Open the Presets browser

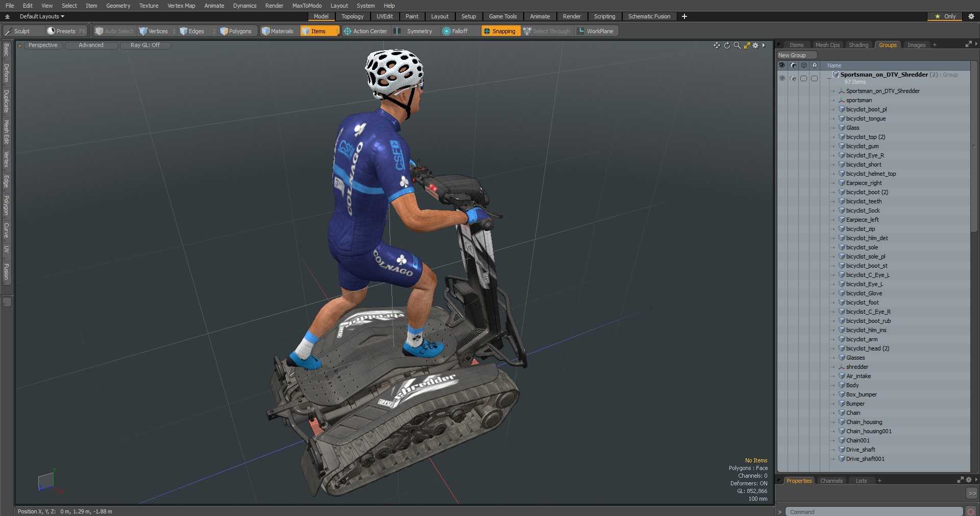coord(66,31)
